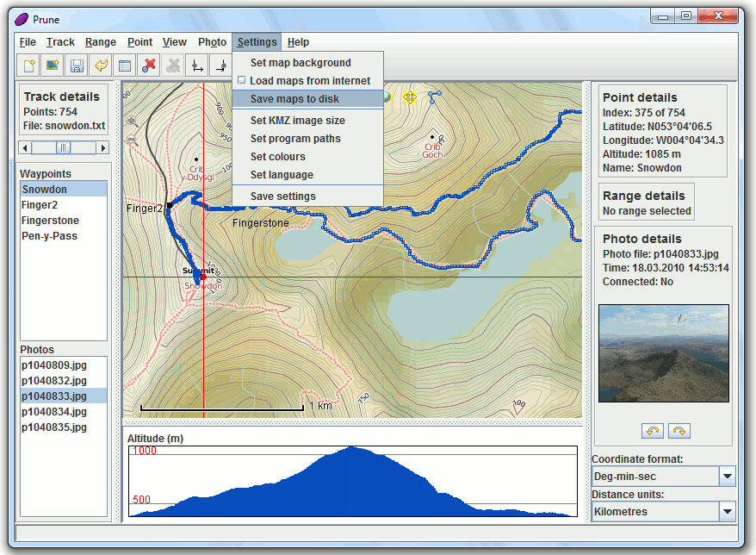Rotate photo left with the counterclockwise arrow
Screen dimensions: 756x555
652,431
